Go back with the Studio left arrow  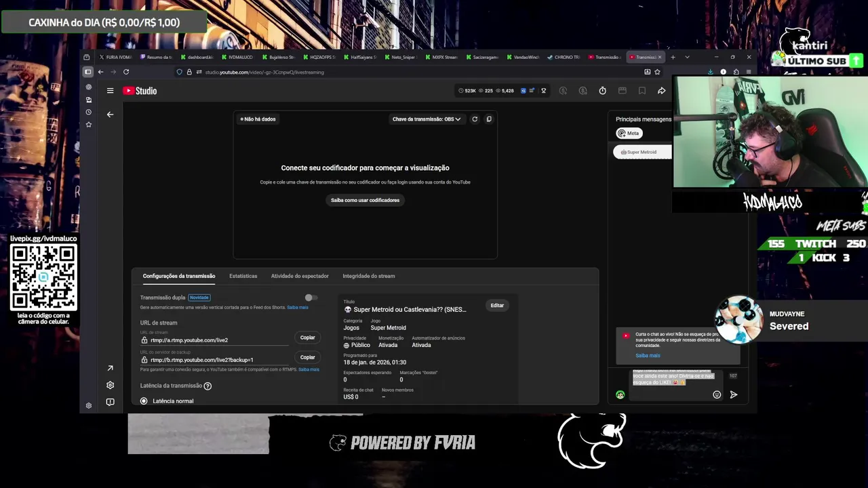pyautogui.click(x=110, y=115)
